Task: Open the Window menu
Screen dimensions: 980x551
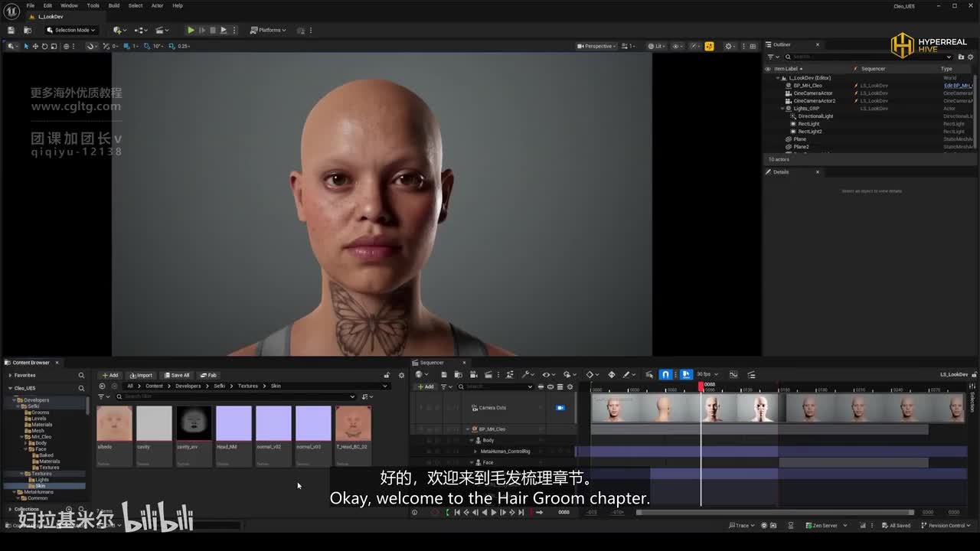Action: pos(69,5)
